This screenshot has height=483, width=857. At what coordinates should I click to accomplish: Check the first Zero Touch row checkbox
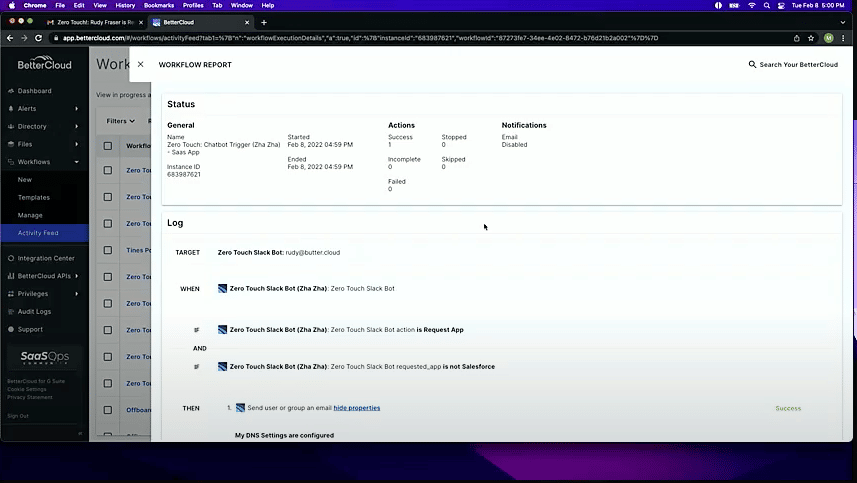click(108, 170)
